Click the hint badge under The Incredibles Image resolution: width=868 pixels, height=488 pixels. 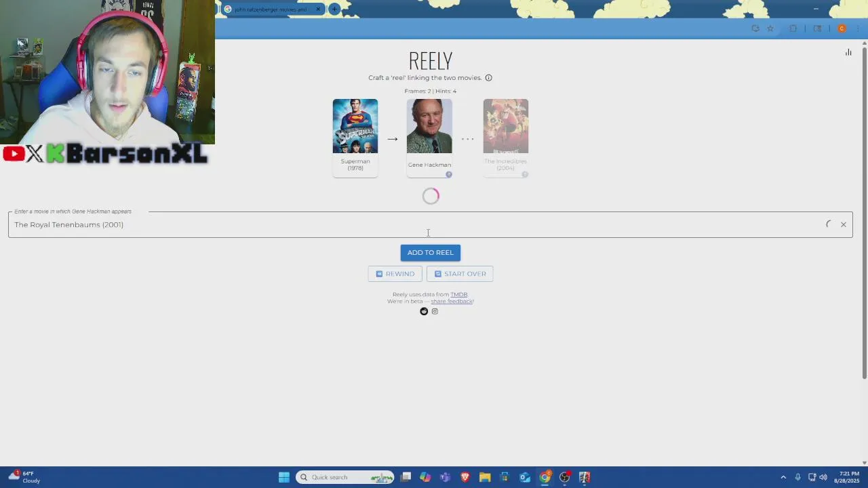pyautogui.click(x=525, y=174)
